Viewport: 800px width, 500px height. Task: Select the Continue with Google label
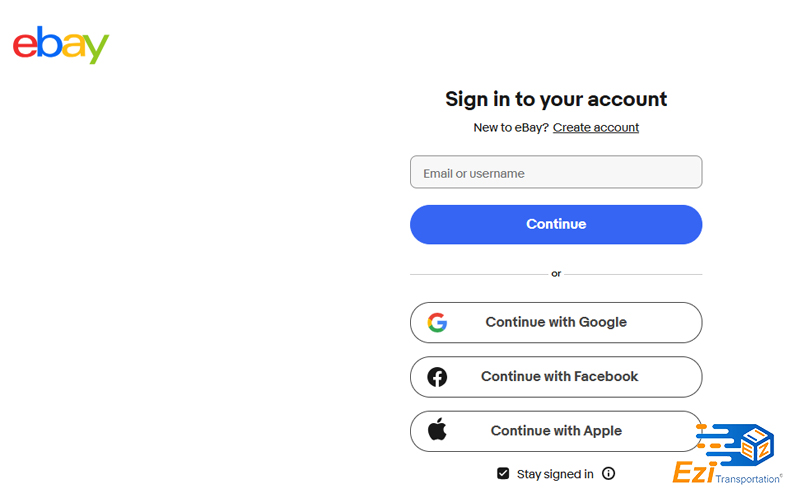(556, 322)
